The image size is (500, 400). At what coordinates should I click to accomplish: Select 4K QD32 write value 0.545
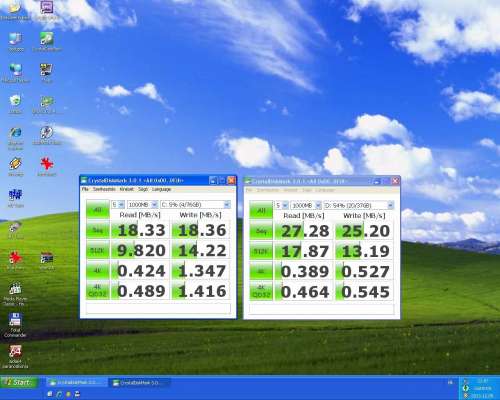coord(364,292)
